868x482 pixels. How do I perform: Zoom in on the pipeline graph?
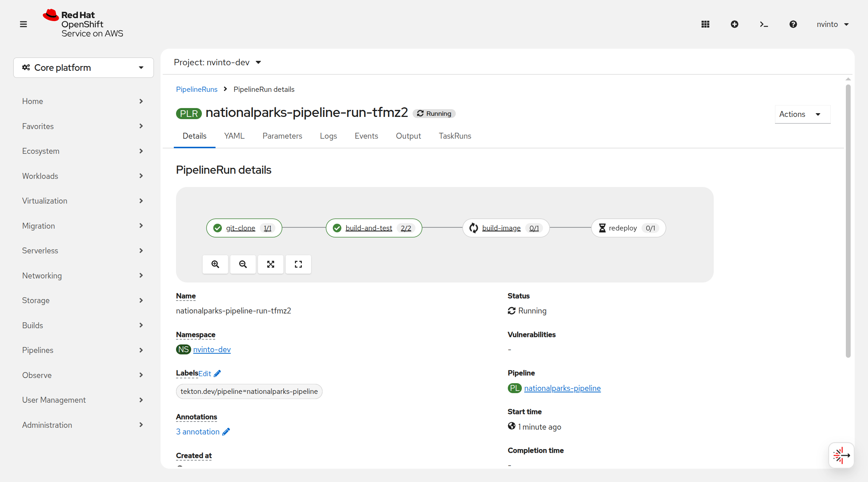point(215,264)
